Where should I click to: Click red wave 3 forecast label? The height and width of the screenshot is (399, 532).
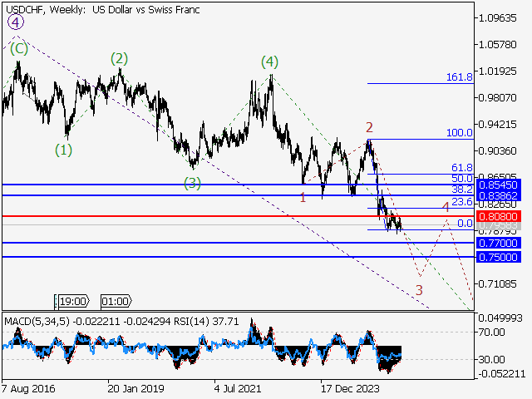click(419, 289)
